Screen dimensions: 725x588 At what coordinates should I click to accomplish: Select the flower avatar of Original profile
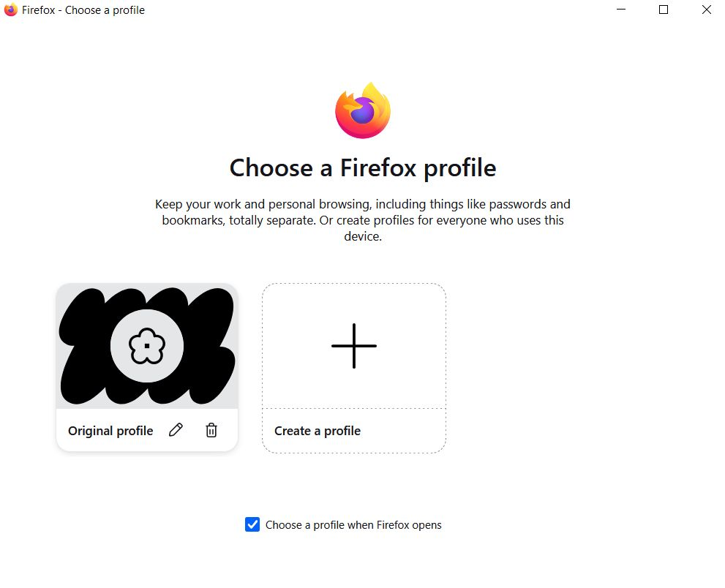coord(147,346)
